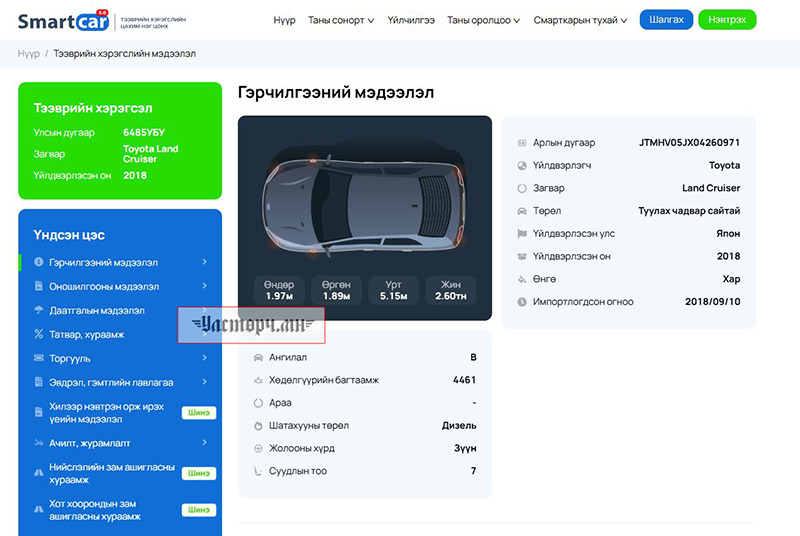Go to the Нүүр menu item

[x=284, y=20]
